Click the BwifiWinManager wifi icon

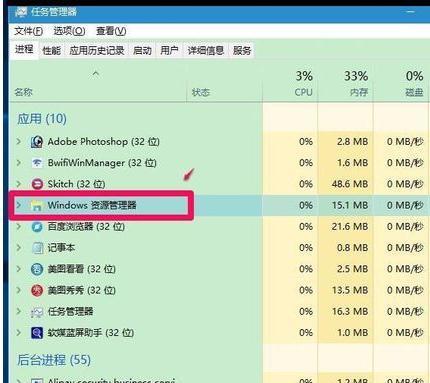(37, 163)
